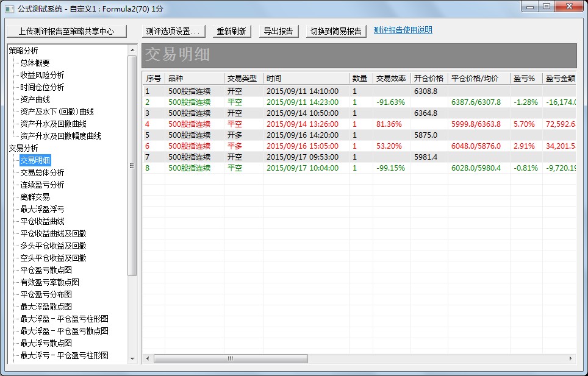Open 收益风险分析 tree item
The image size is (588, 376).
coord(42,75)
